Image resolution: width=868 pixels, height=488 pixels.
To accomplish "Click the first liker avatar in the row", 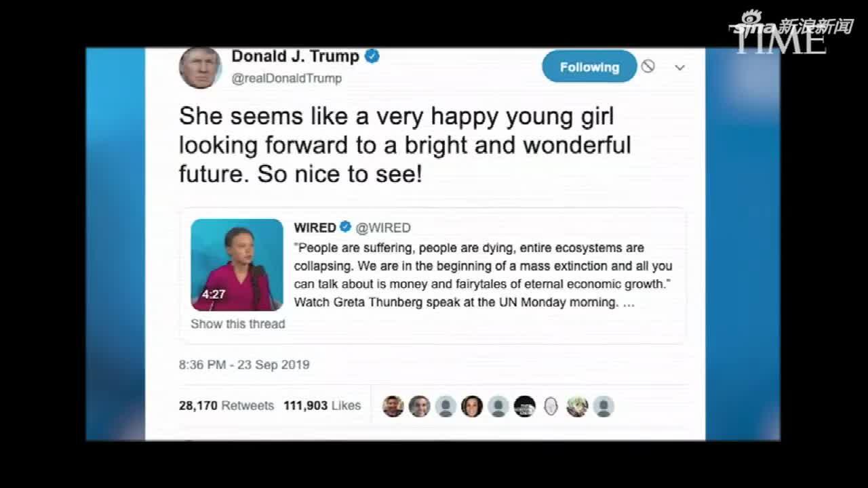I will [x=393, y=406].
